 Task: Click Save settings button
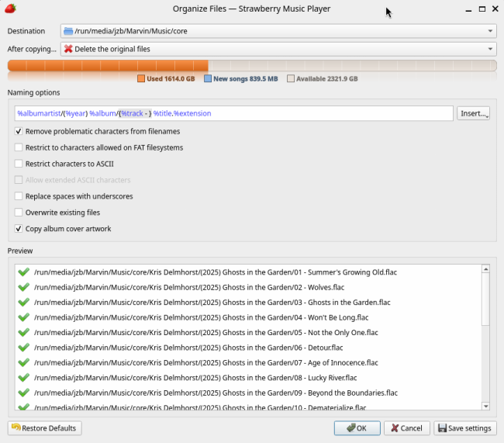[465, 428]
